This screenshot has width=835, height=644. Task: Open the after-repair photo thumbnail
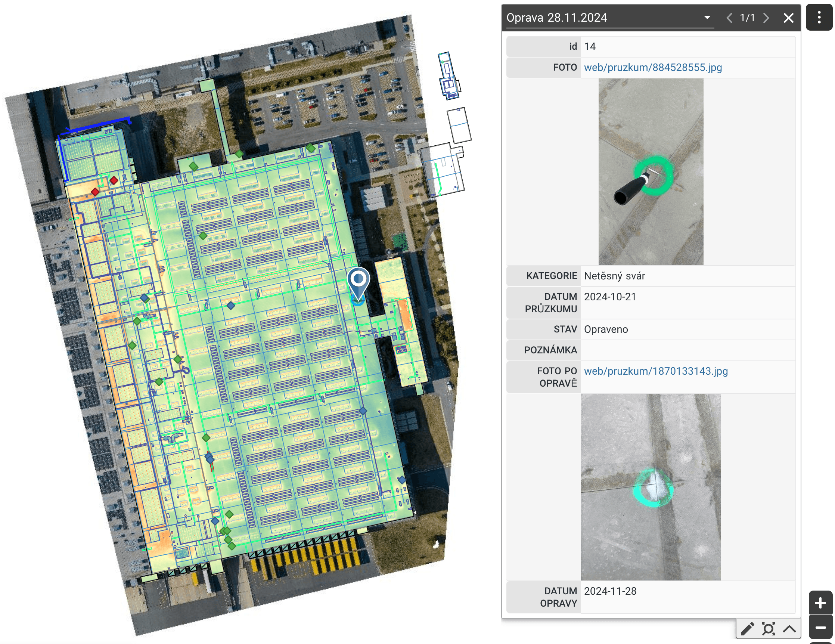click(x=651, y=487)
